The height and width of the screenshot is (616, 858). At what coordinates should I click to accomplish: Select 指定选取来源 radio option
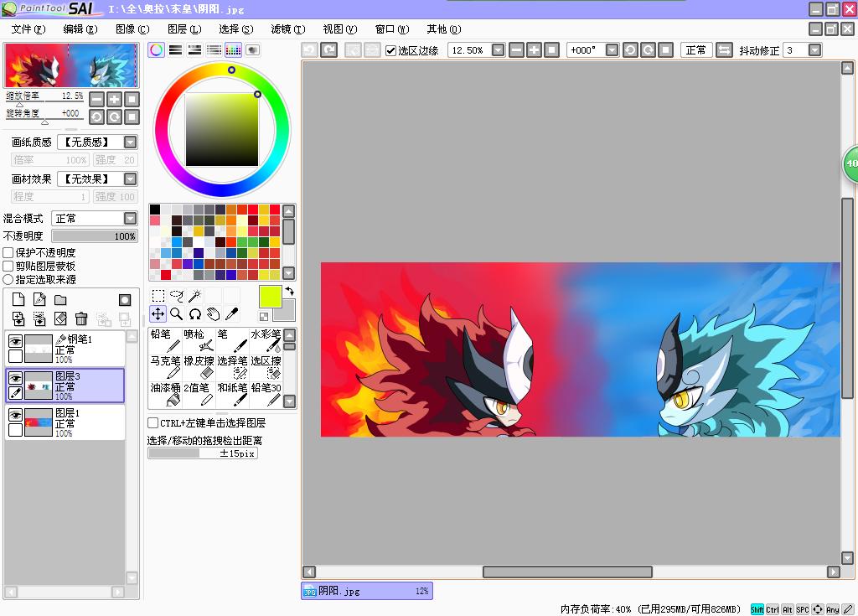coord(8,279)
